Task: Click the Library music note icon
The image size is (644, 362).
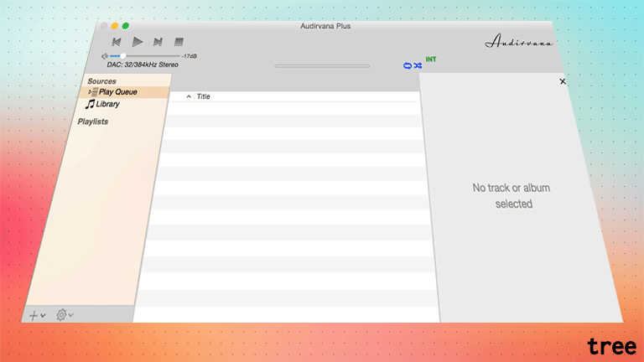Action: (90, 104)
